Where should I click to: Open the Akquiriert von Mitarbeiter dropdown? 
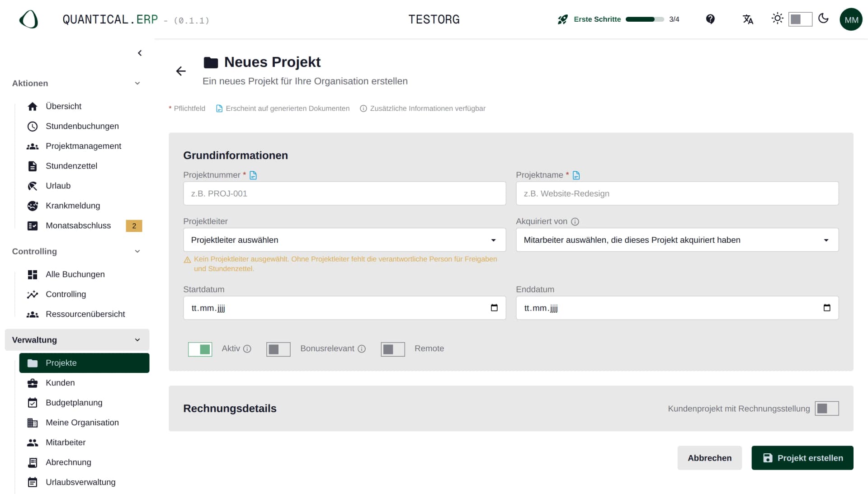coord(677,240)
